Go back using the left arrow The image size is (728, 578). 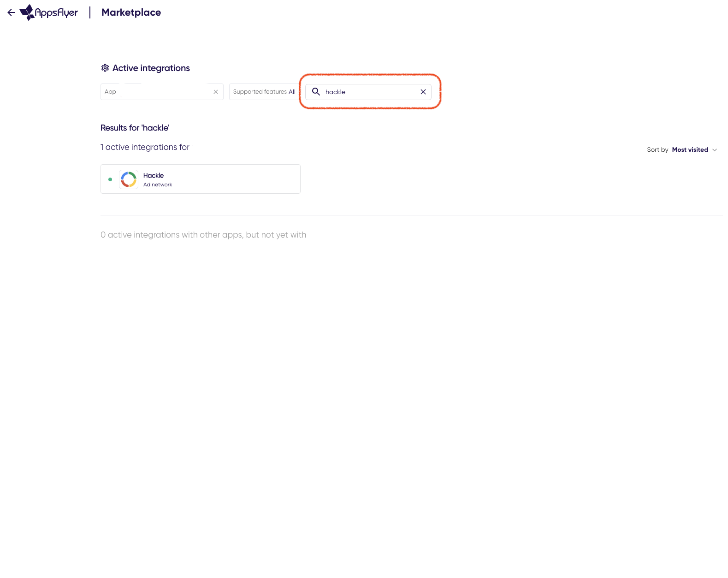(x=11, y=12)
